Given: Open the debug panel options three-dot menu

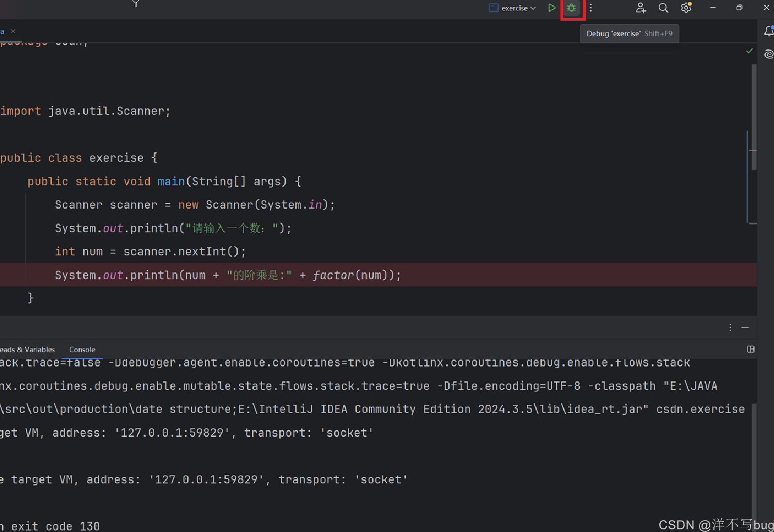Looking at the screenshot, I should 730,327.
